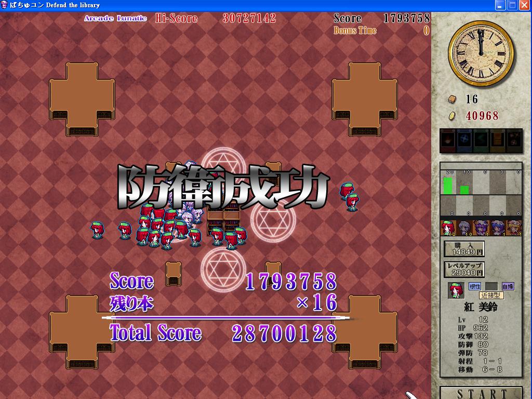
Task: Click the right hexagram magic circle
Action: click(x=273, y=220)
